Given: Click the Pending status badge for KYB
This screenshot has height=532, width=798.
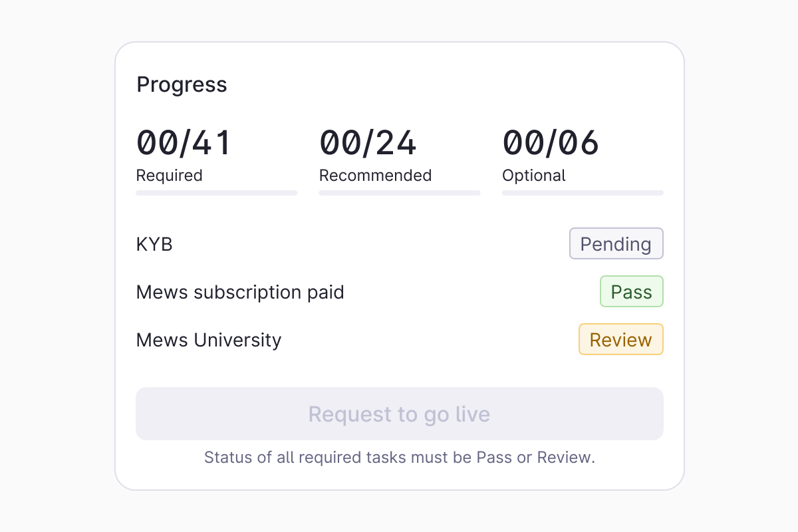Looking at the screenshot, I should 616,244.
